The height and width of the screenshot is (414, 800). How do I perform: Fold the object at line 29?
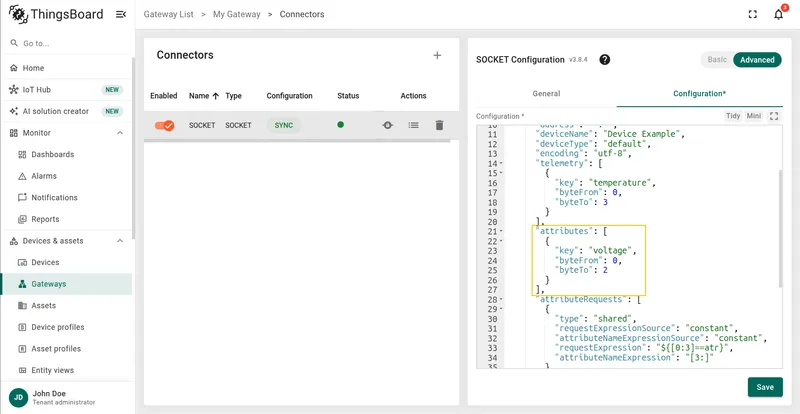point(501,309)
